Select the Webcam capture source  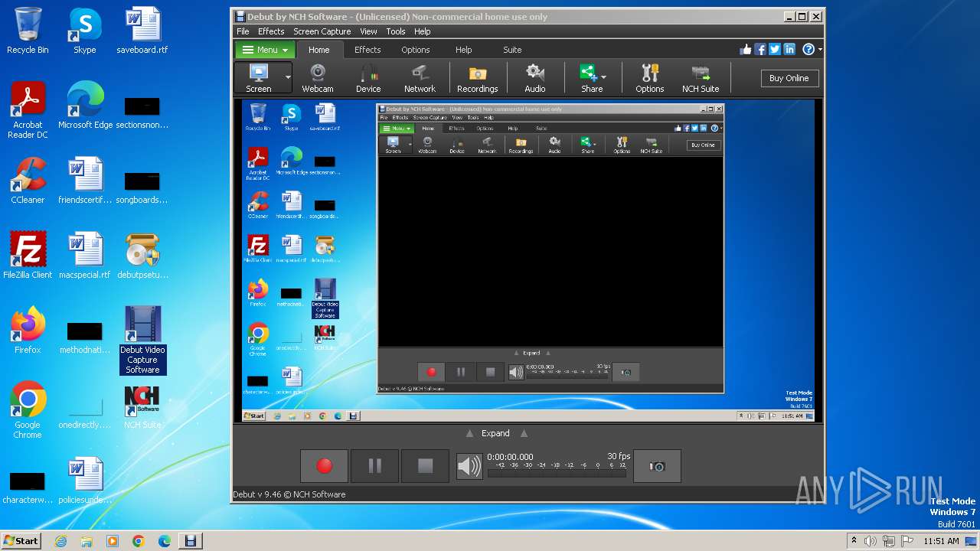pyautogui.click(x=317, y=78)
